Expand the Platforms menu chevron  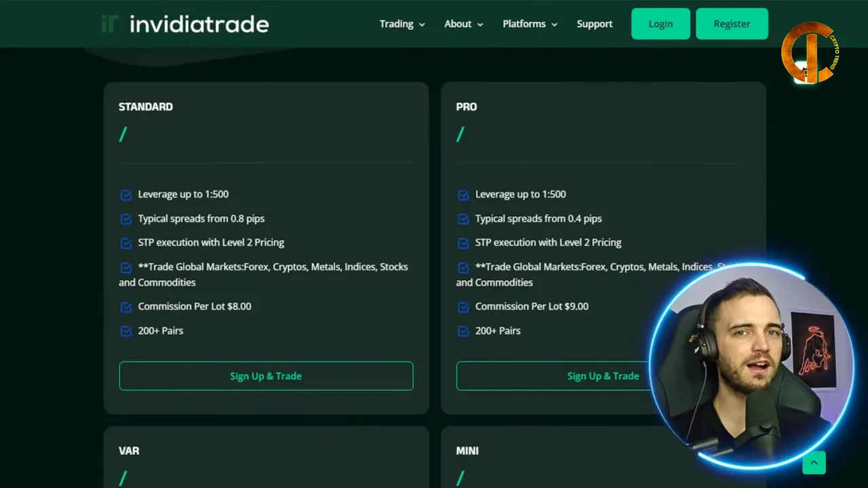tap(554, 25)
